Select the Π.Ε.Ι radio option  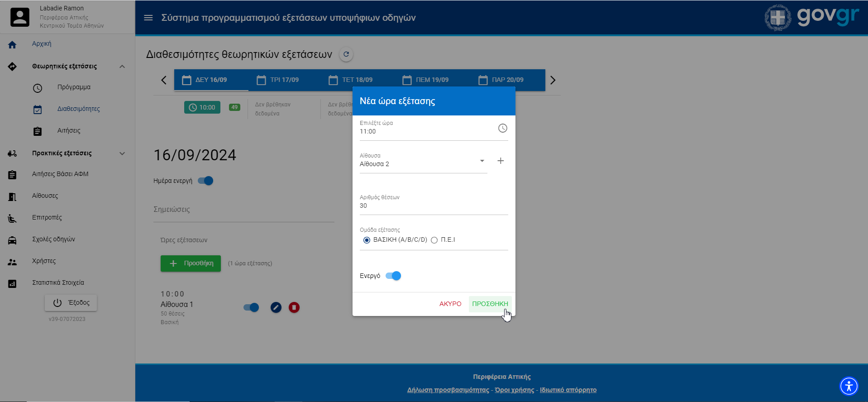[434, 240]
